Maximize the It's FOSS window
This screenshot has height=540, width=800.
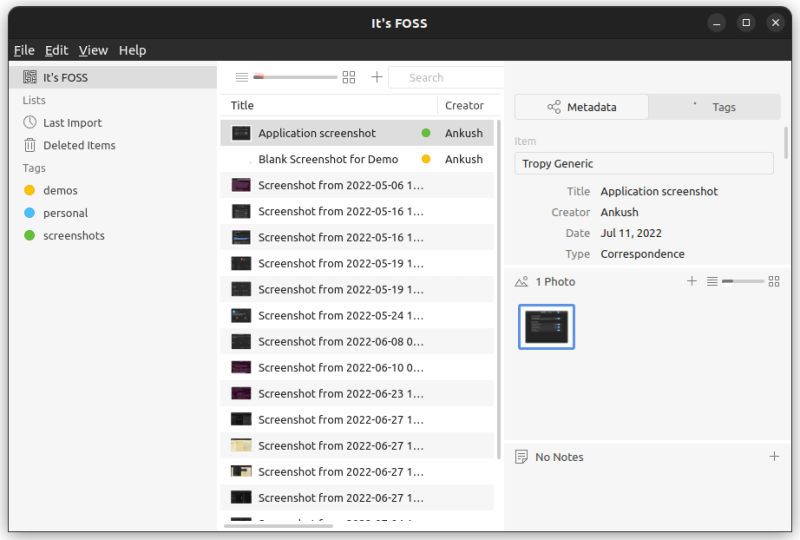746,23
